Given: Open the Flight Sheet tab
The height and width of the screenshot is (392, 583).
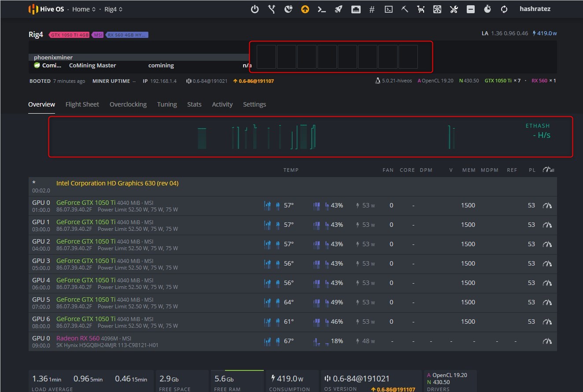Looking at the screenshot, I should (82, 104).
